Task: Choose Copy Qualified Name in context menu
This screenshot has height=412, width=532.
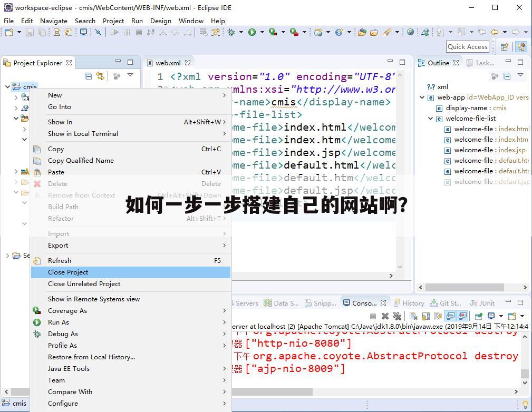Action: pos(131,160)
